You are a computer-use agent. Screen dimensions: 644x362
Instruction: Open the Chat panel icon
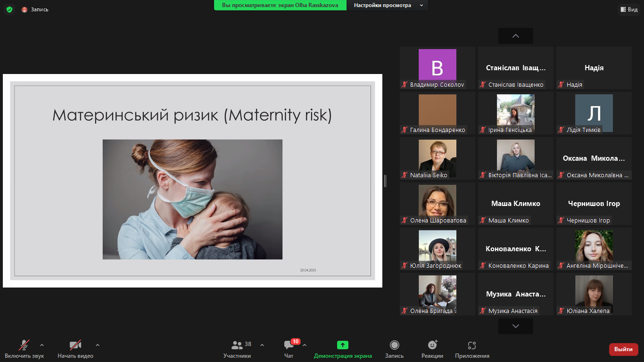(x=289, y=345)
